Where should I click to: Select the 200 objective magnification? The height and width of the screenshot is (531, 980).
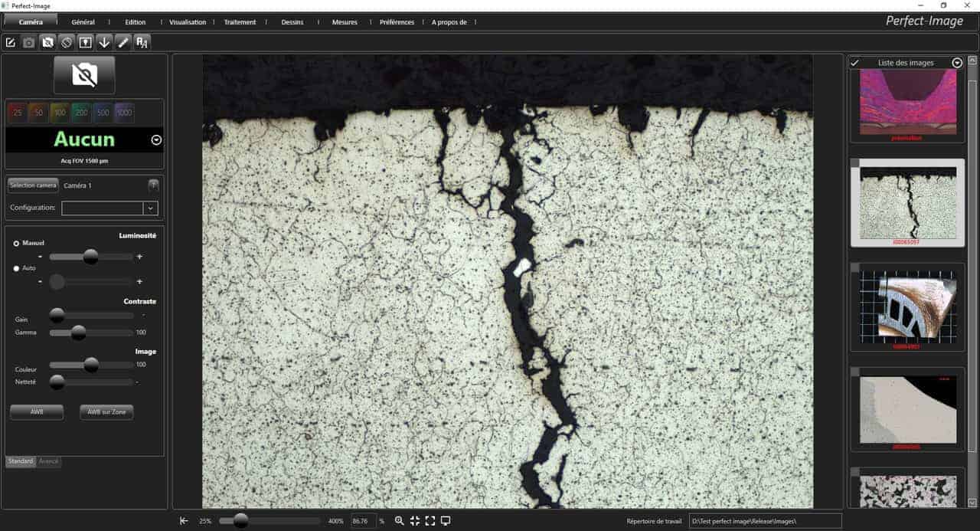(81, 113)
